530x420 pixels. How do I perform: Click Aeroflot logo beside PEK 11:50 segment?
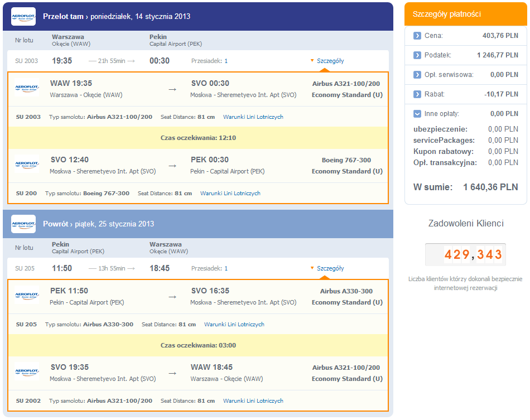click(x=27, y=296)
